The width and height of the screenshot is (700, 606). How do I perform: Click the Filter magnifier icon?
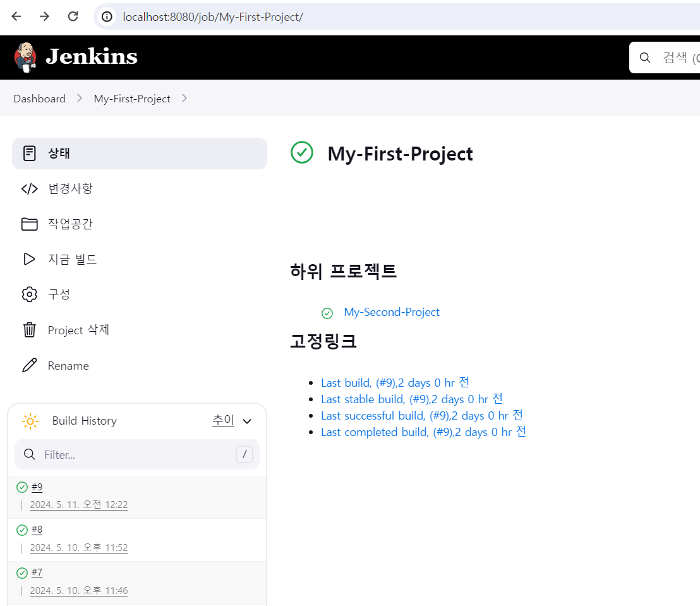coord(30,454)
